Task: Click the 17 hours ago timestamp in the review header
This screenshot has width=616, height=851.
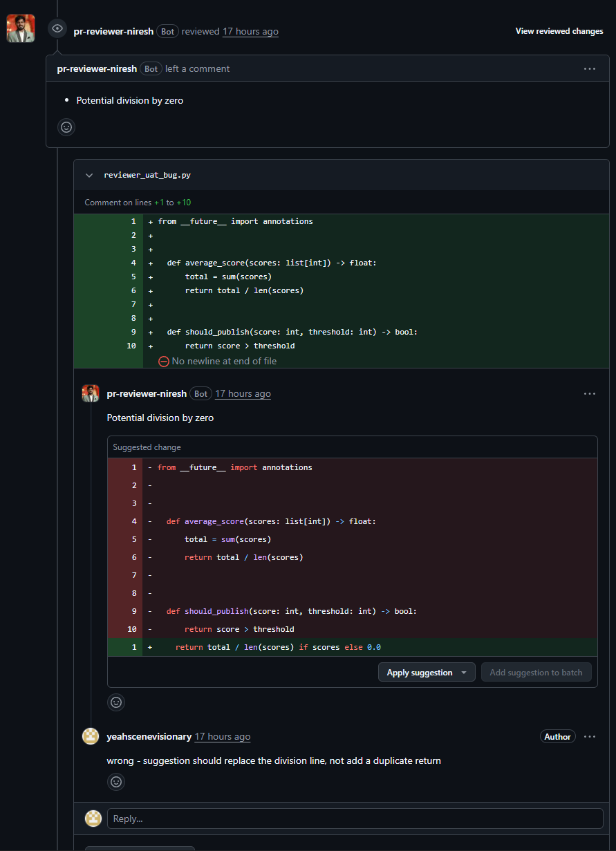Action: [x=250, y=31]
